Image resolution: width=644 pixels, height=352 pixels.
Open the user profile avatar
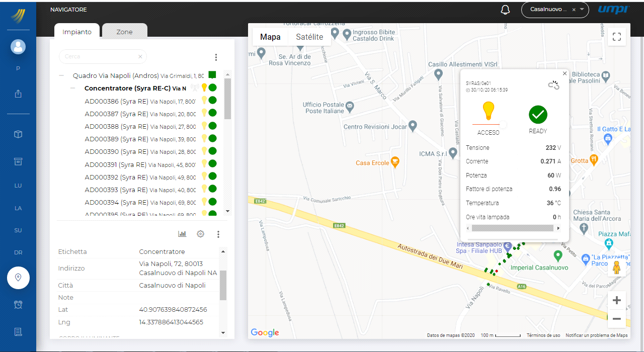18,47
